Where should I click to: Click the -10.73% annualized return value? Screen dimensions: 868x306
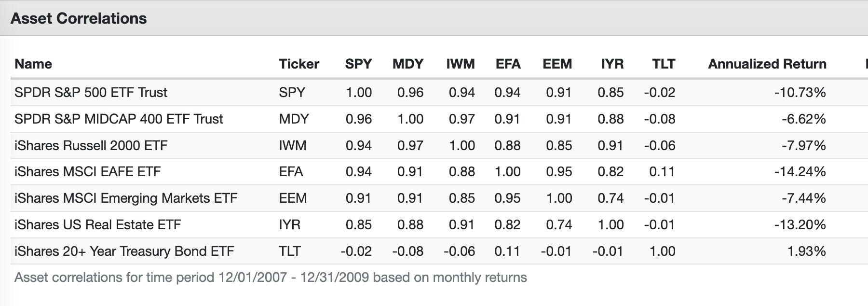[x=800, y=93]
